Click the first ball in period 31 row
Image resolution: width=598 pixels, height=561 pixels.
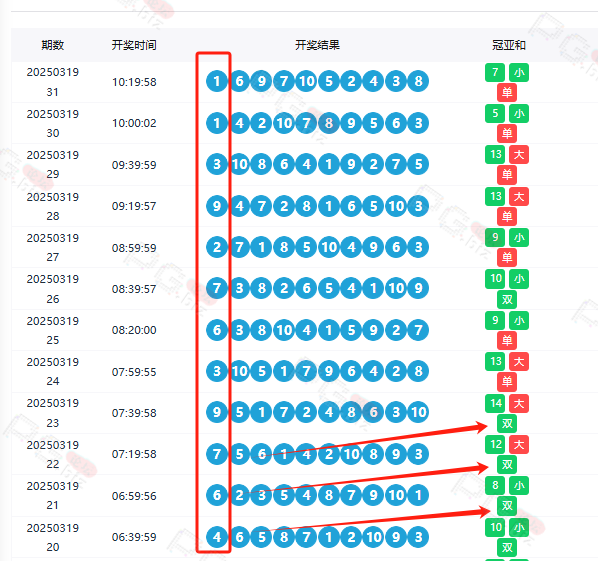point(217,81)
